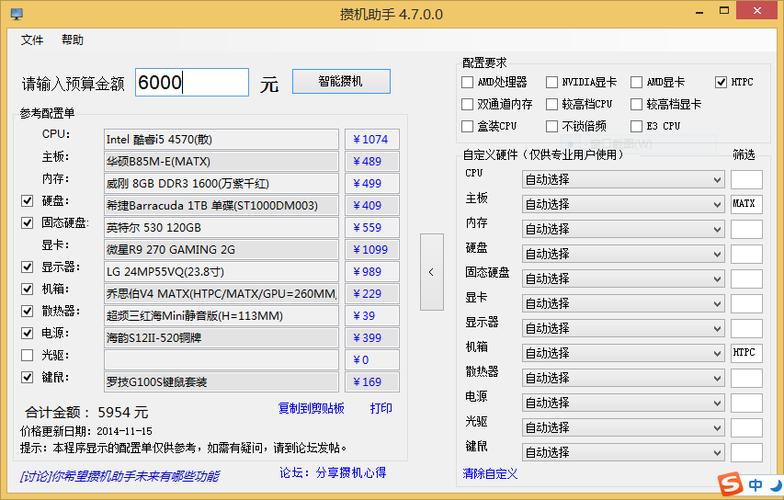Open the 帮助 menu
The width and height of the screenshot is (784, 500).
pos(72,40)
